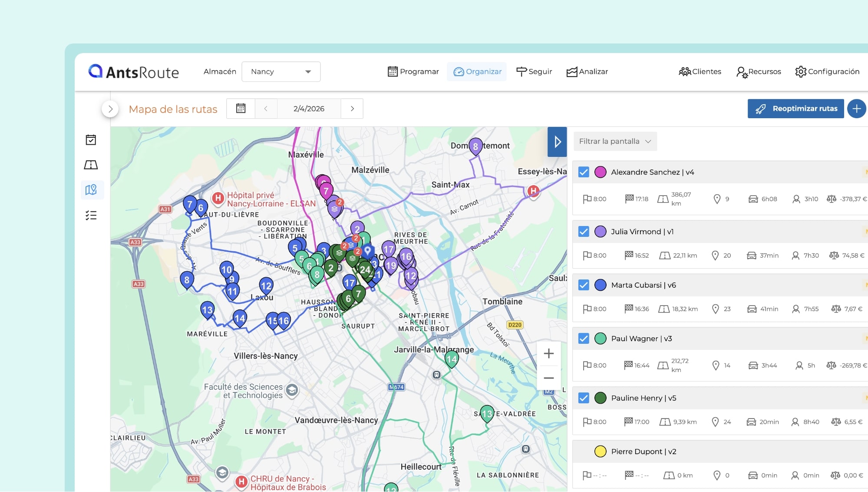This screenshot has width=868, height=492.
Task: Open the Analizar tab
Action: (587, 72)
